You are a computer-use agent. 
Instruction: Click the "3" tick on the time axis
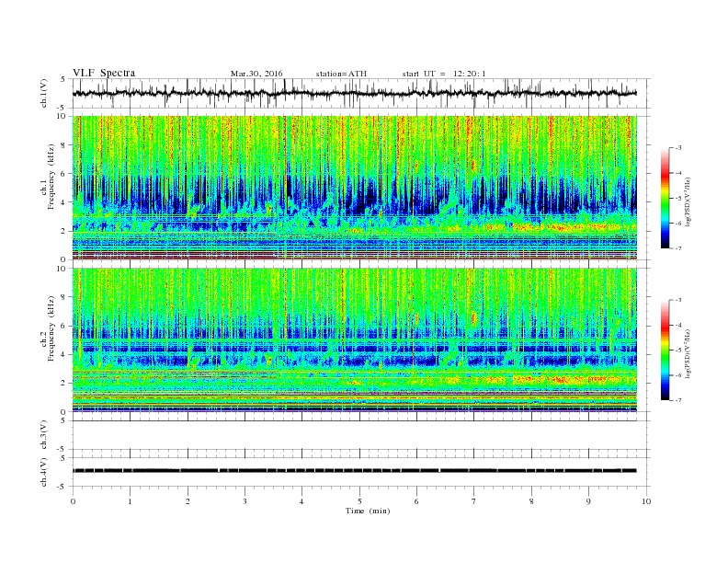[245, 501]
